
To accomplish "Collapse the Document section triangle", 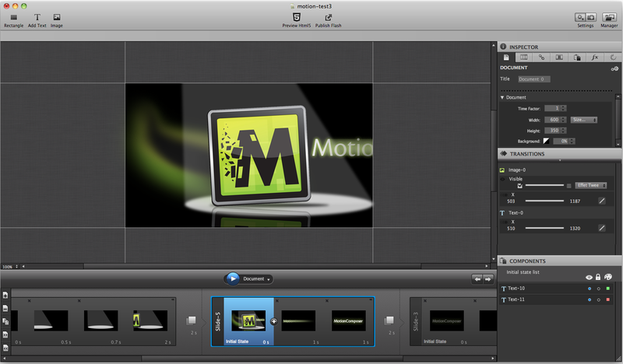I will coord(502,97).
